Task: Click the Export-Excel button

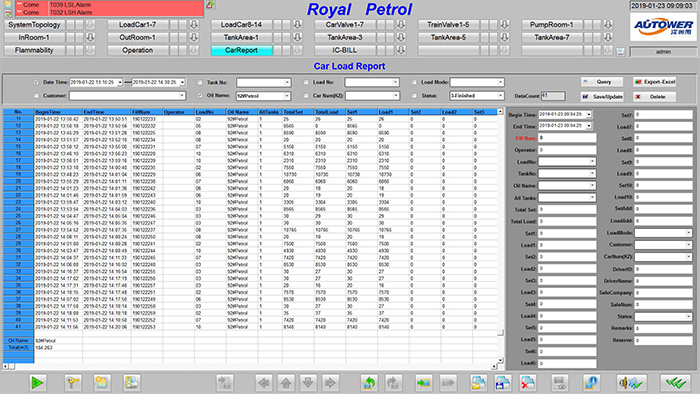Action: (654, 82)
